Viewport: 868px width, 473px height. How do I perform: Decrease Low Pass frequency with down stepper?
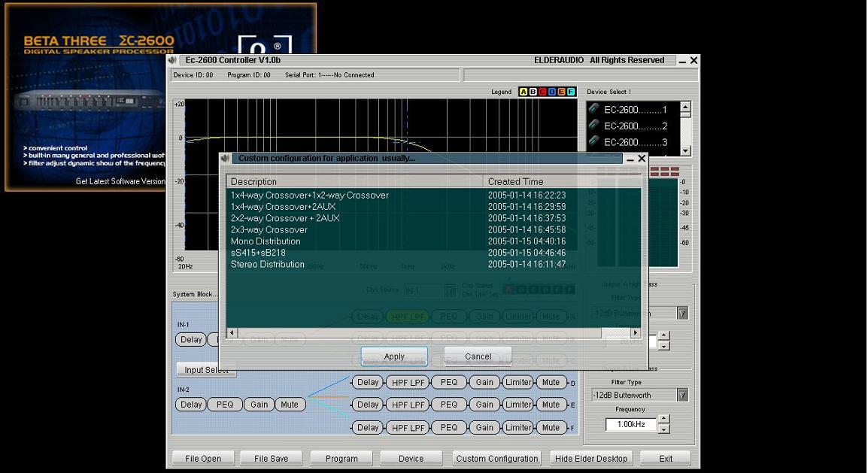click(664, 429)
